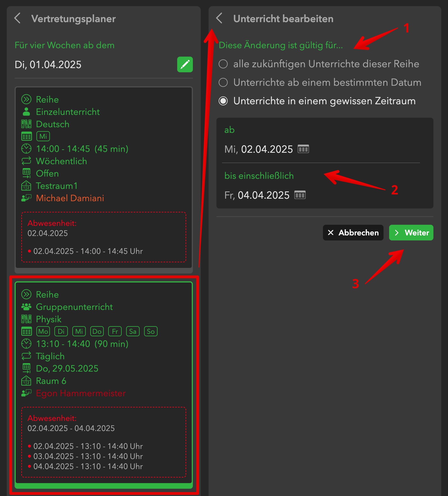Viewport: 448px width, 496px height.
Task: Click the 'ab' date field Mi, 02.04.2025
Action: pos(258,149)
